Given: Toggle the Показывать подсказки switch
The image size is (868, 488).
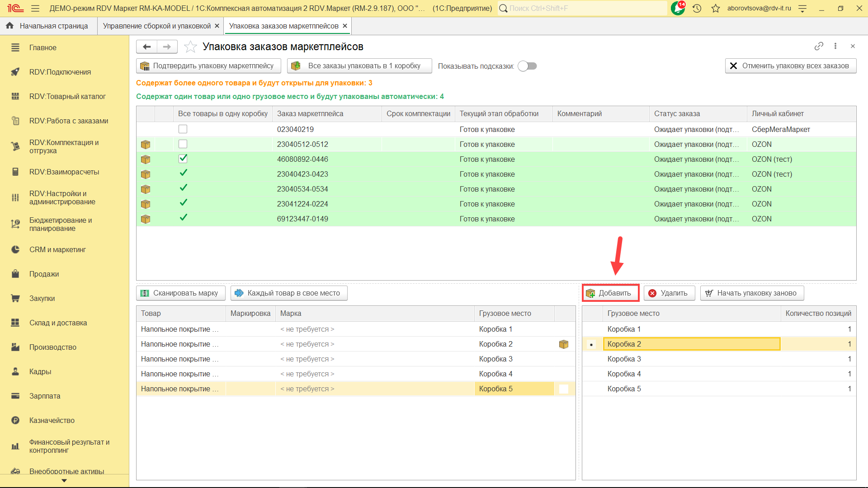Looking at the screenshot, I should 527,66.
